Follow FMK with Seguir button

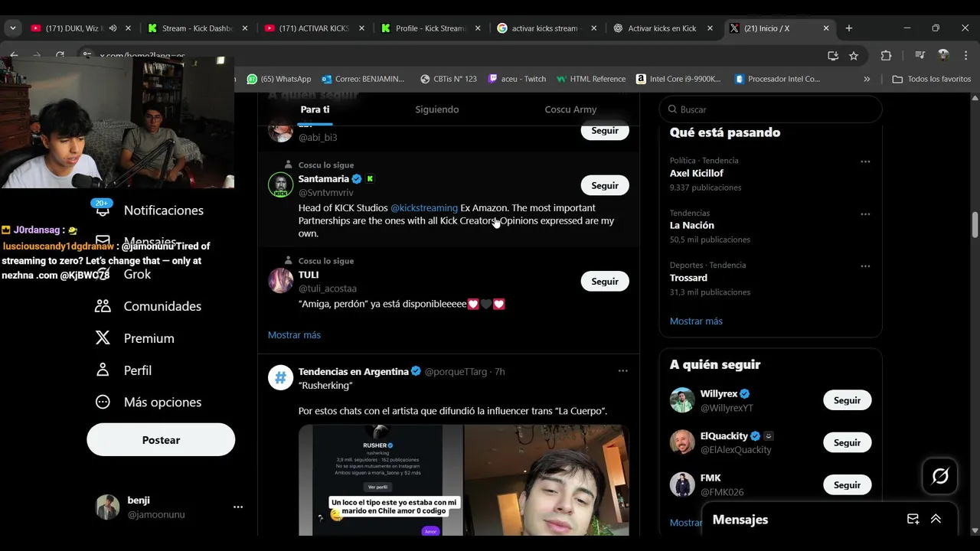click(847, 484)
